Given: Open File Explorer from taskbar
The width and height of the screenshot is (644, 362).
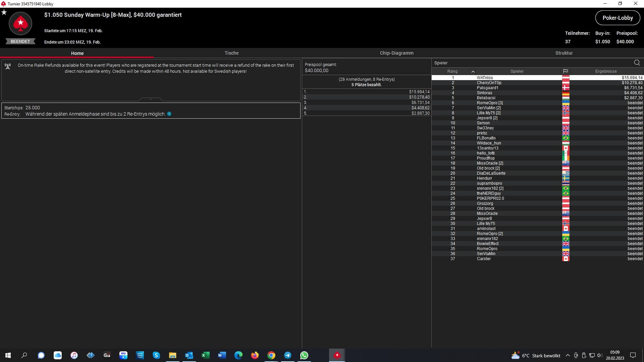Looking at the screenshot, I should coord(173,355).
